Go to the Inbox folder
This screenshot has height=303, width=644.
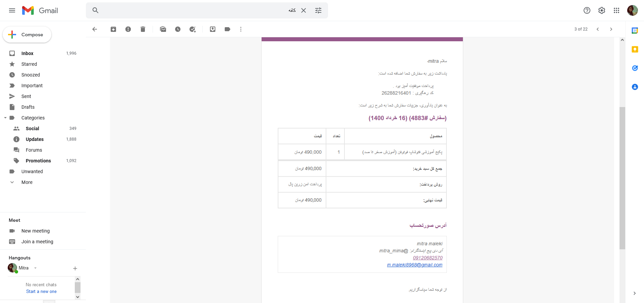click(x=27, y=53)
